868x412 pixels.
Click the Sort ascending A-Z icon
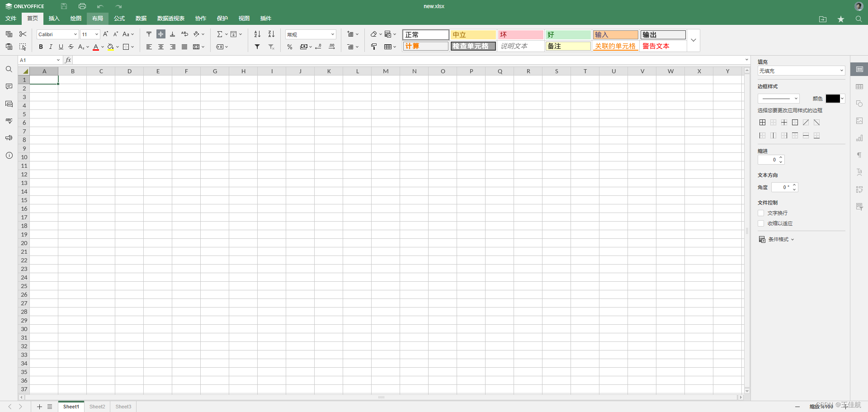click(257, 34)
